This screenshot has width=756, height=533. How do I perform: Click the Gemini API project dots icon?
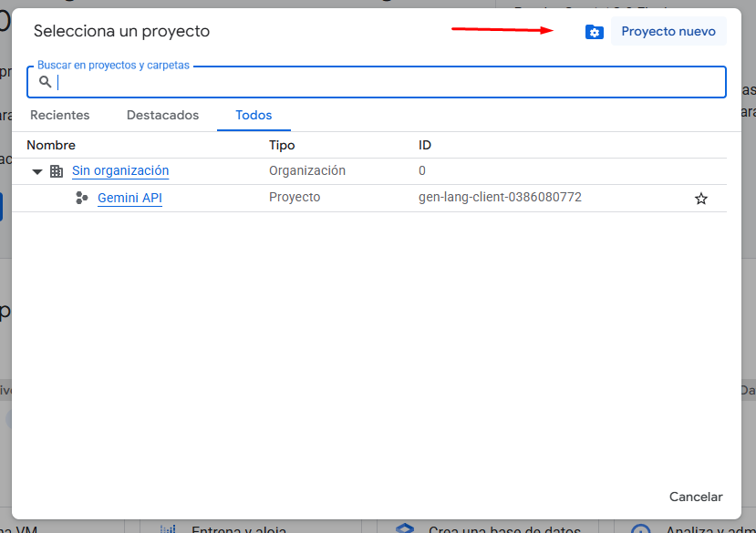[x=81, y=198]
